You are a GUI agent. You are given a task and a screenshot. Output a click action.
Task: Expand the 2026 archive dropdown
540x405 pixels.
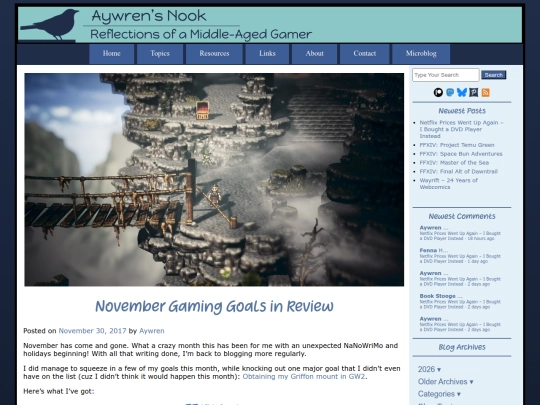click(x=429, y=369)
